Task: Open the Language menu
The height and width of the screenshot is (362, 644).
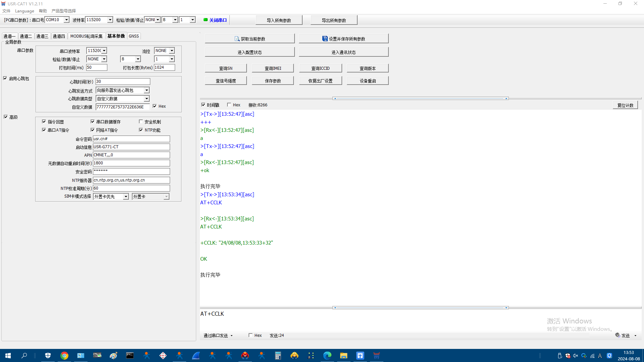Action: pos(24,11)
